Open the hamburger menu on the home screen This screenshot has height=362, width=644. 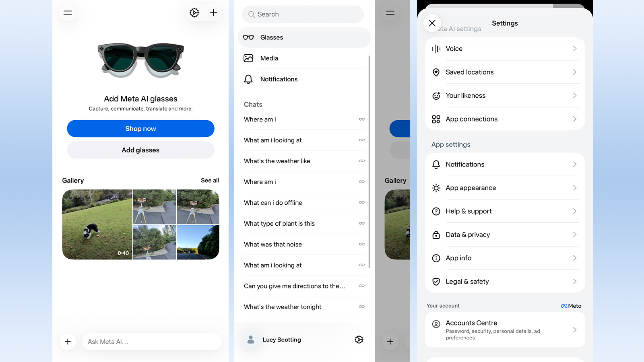(x=68, y=13)
